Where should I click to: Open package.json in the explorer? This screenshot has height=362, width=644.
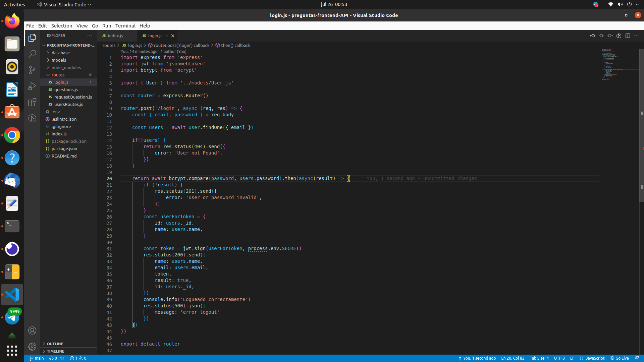click(x=69, y=148)
